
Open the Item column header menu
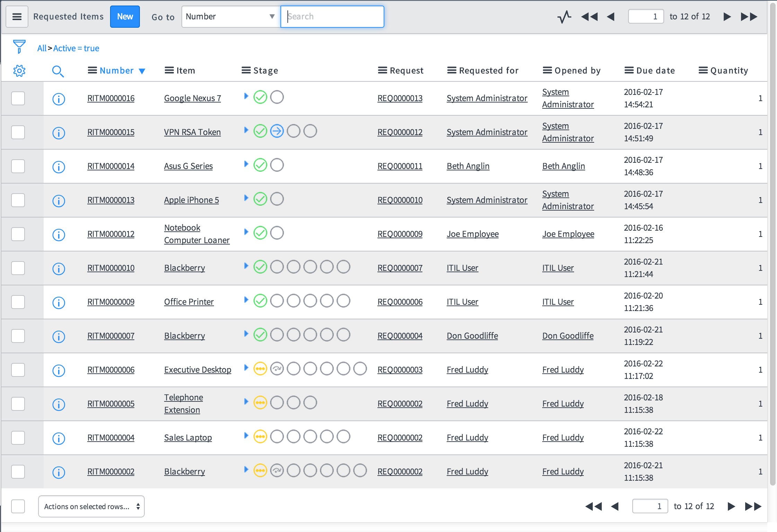pos(169,71)
